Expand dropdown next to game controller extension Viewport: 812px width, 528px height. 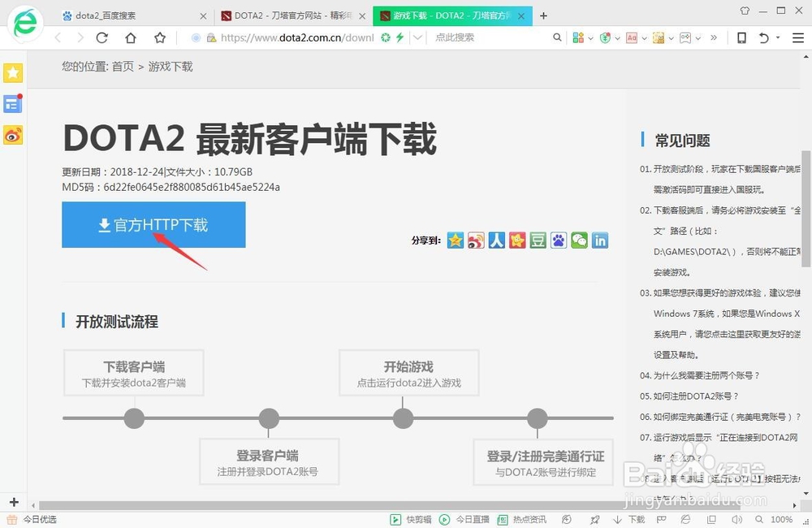point(698,38)
